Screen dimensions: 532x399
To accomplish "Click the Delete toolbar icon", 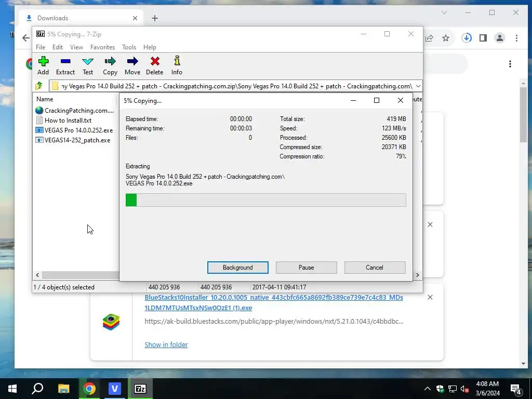I will coord(155,65).
